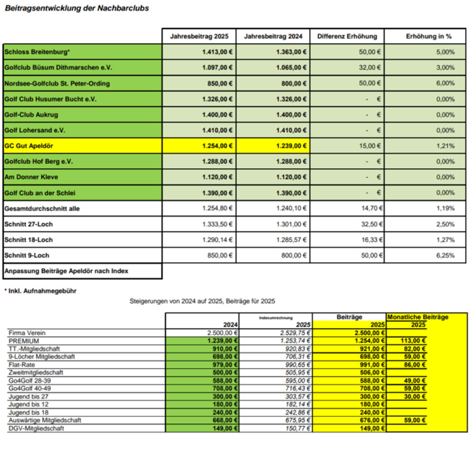Select the 'Jahresbeitrag 2025' column header
The width and height of the screenshot is (476, 450).
point(199,37)
